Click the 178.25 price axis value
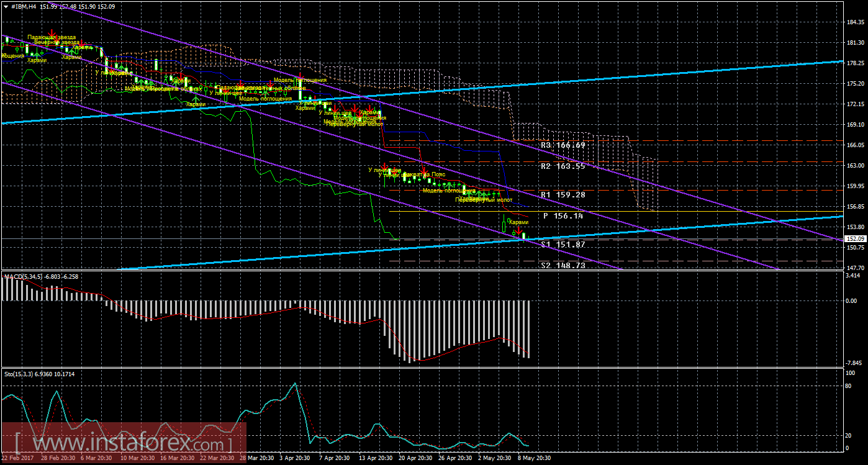Screen dimensions: 868x465 (855, 63)
